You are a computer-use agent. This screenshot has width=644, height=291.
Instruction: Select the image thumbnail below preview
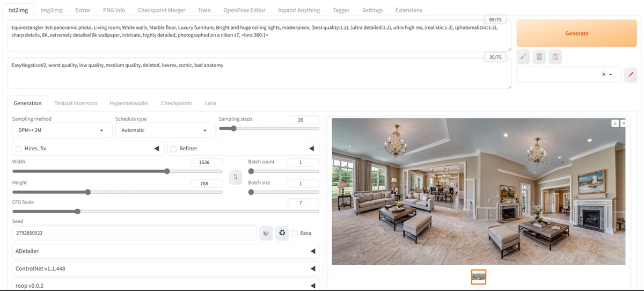pyautogui.click(x=479, y=277)
